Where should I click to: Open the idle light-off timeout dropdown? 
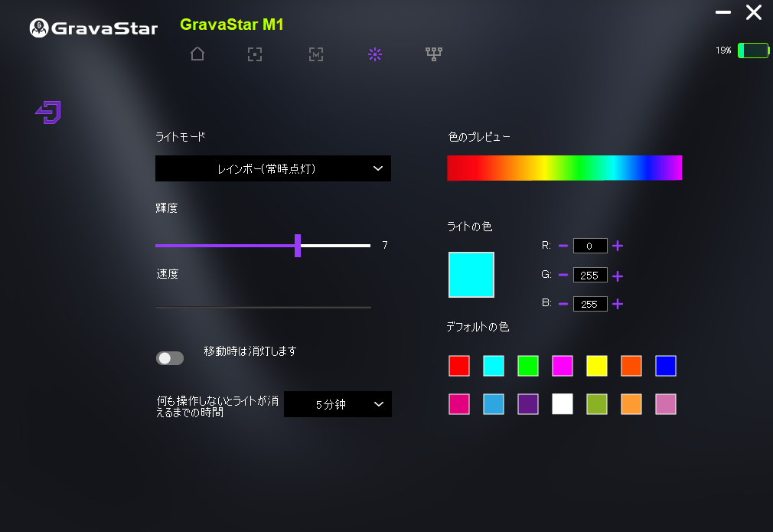338,404
